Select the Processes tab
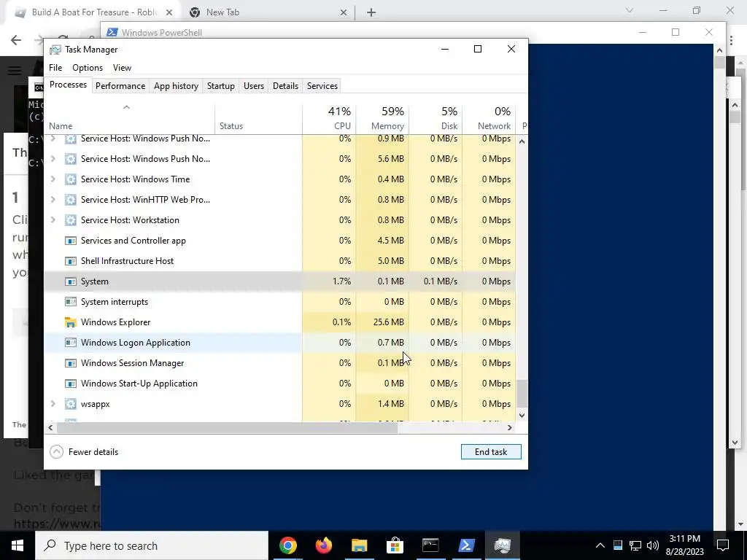747x560 pixels. coord(68,85)
